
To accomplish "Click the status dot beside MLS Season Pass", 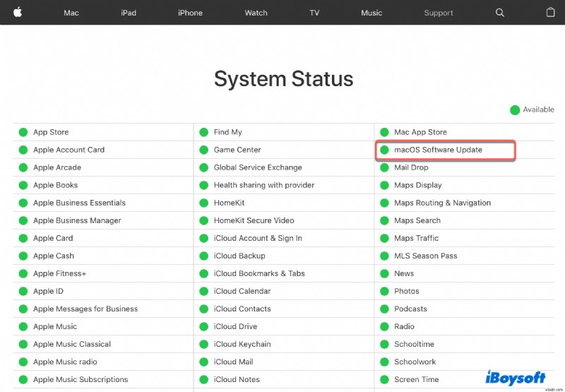I will coord(384,256).
